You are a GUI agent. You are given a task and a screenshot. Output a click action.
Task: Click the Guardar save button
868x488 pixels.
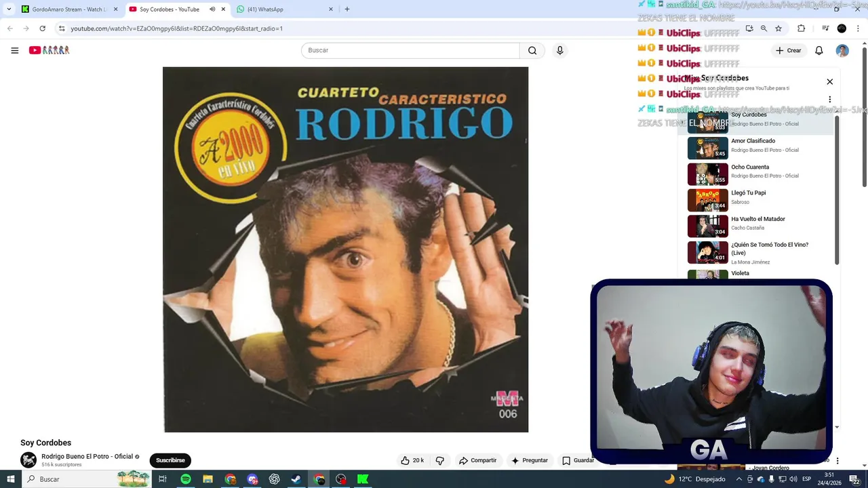(577, 460)
